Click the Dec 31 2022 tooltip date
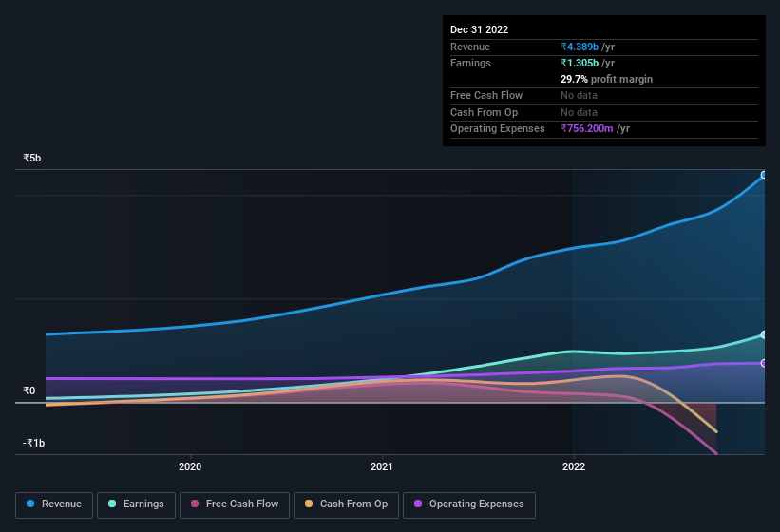780x532 pixels. tap(479, 29)
